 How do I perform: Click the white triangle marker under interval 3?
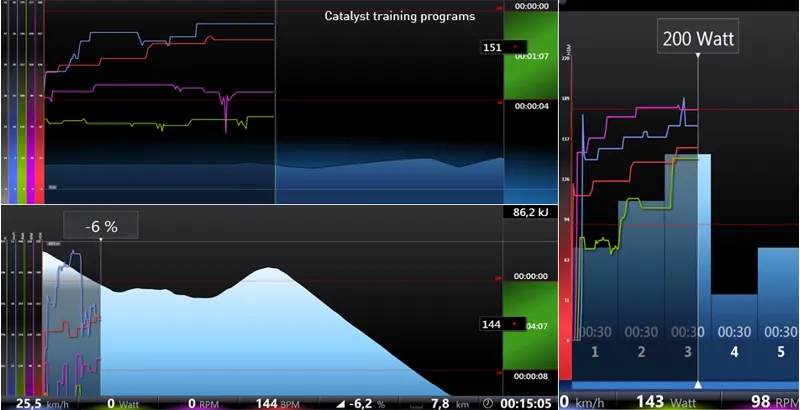tap(697, 385)
